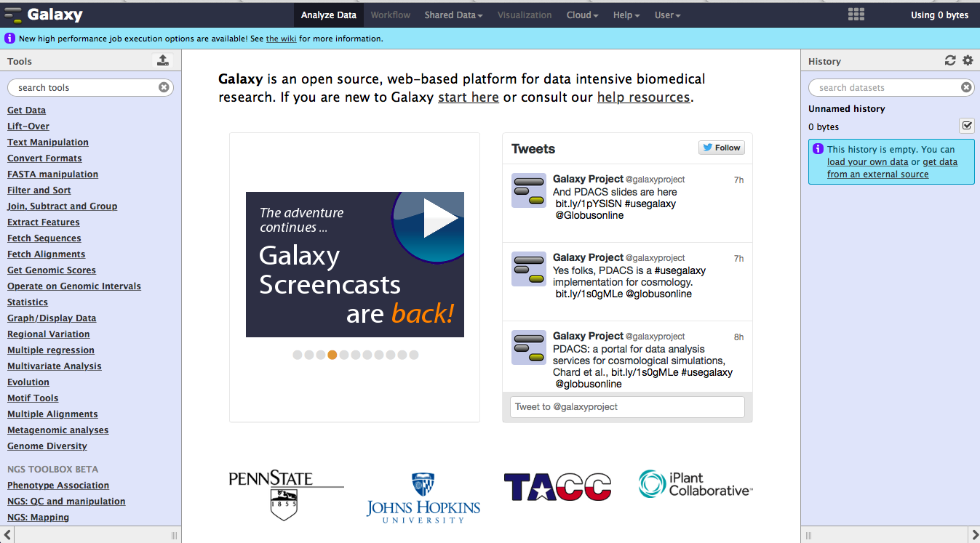The height and width of the screenshot is (543, 980).
Task: Open the Help menu
Action: (x=626, y=15)
